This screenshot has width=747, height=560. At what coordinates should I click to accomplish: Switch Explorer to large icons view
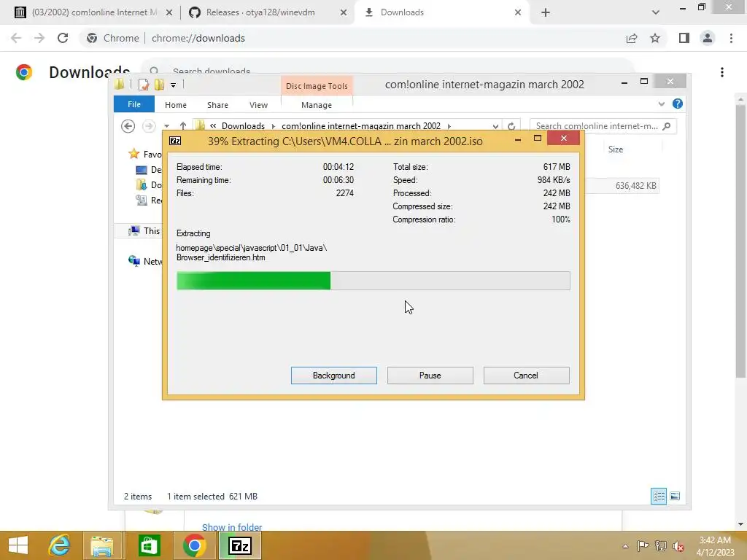point(675,496)
